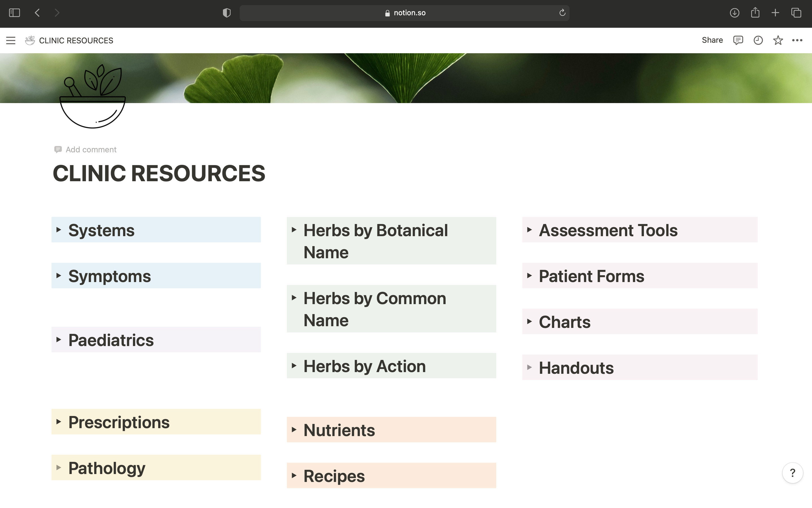The height and width of the screenshot is (508, 812).
Task: Open the Safari share menu
Action: [x=755, y=12]
